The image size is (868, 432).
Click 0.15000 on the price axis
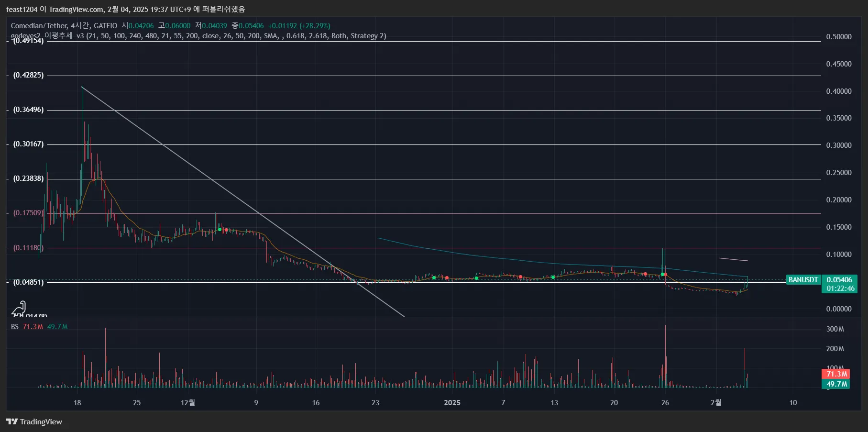[x=839, y=227]
